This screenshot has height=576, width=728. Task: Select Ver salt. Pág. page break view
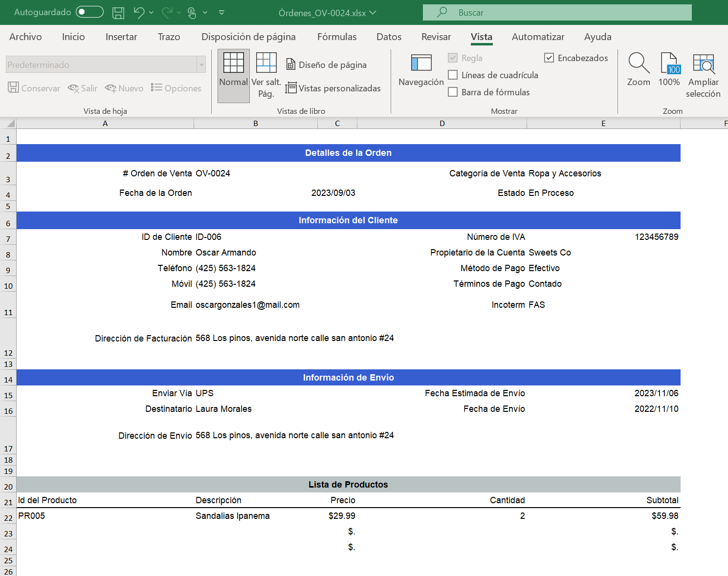coord(266,76)
